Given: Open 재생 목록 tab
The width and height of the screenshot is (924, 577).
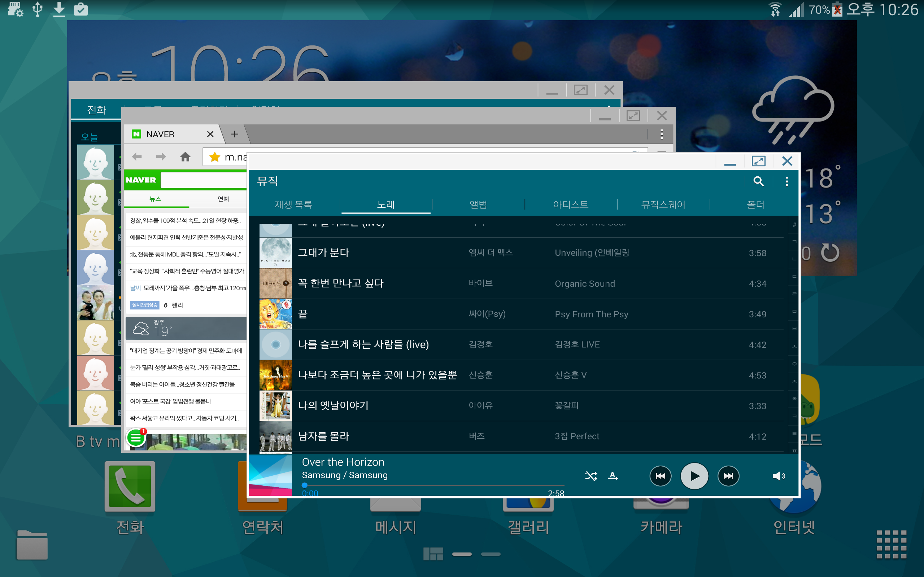Looking at the screenshot, I should (x=293, y=204).
